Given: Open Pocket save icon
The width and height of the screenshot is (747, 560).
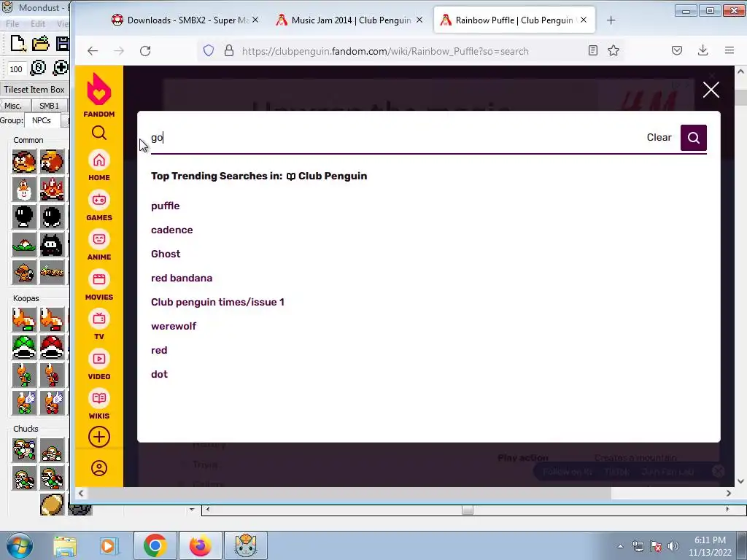Looking at the screenshot, I should click(x=677, y=50).
